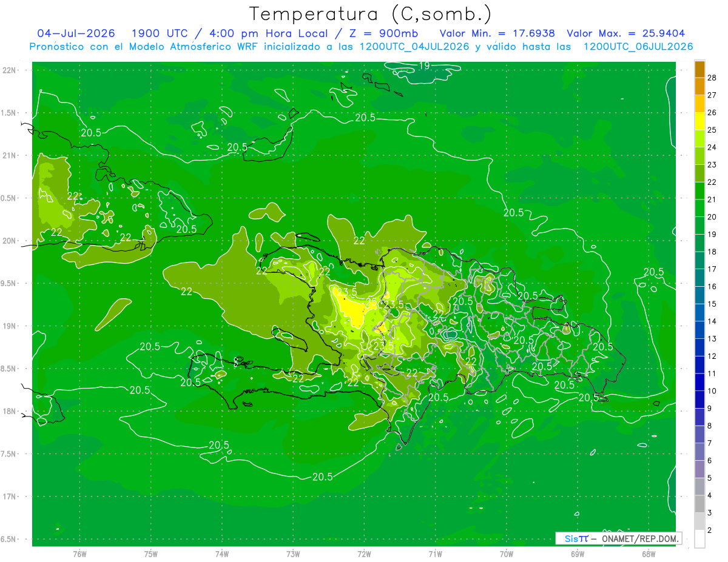
Task: Click the '7' label on the color scale
Action: (x=710, y=443)
